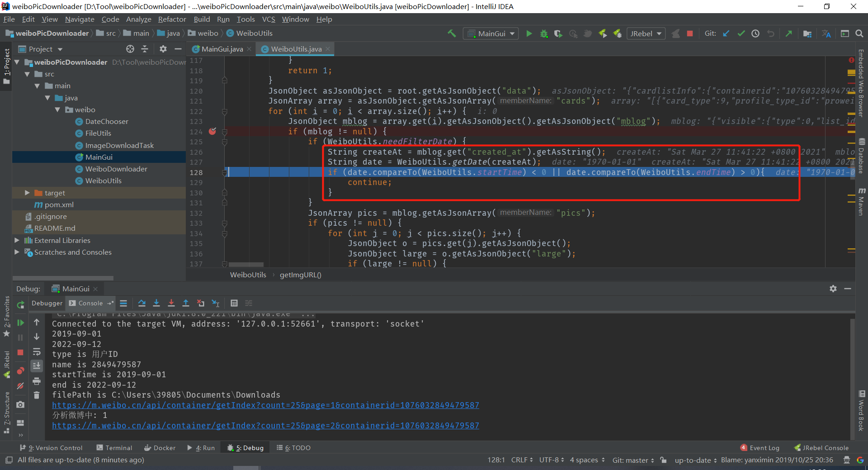Open the Terminal tool window
868x470 pixels.
(114, 448)
